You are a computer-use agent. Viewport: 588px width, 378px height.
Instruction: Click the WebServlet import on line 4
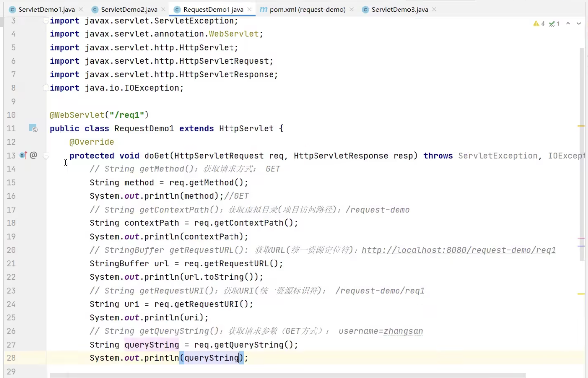tap(233, 34)
